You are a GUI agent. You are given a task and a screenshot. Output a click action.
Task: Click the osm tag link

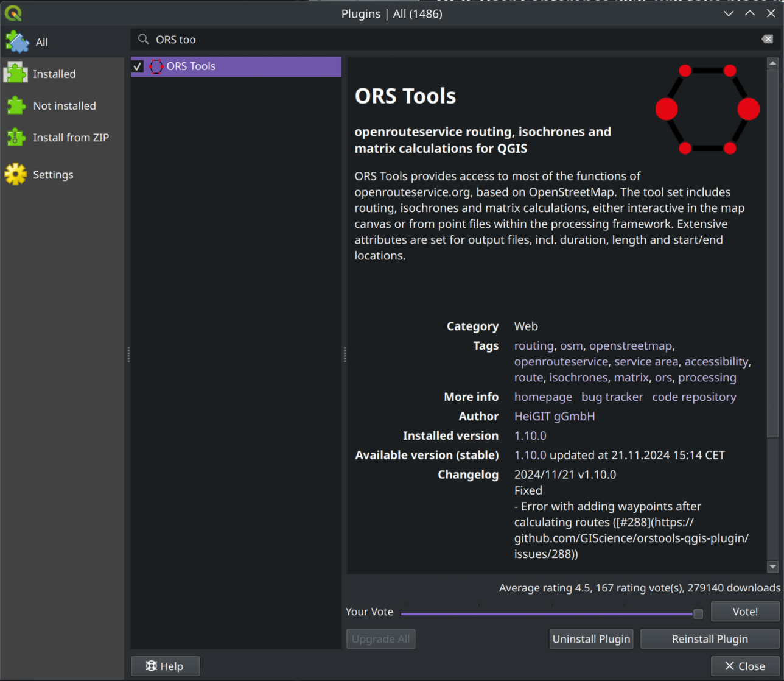[571, 346]
